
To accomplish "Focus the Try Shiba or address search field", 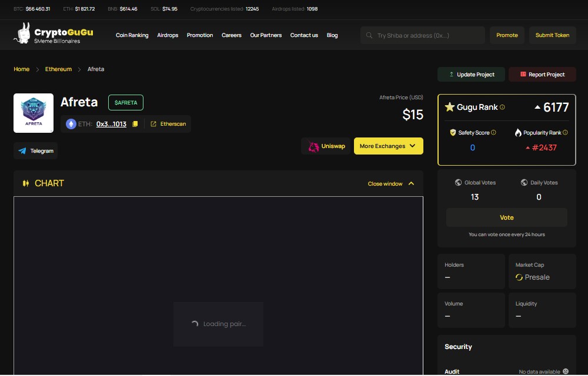I will [423, 35].
